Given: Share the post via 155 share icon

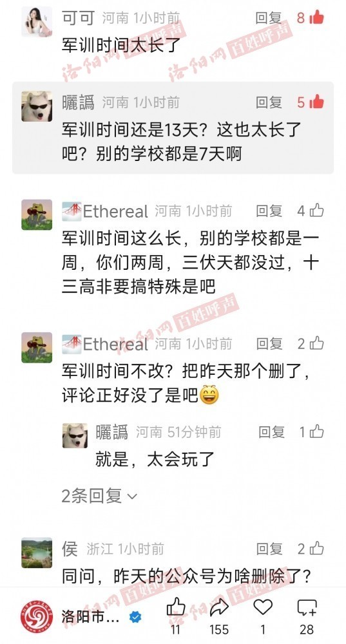Looking at the screenshot, I should pos(220,607).
